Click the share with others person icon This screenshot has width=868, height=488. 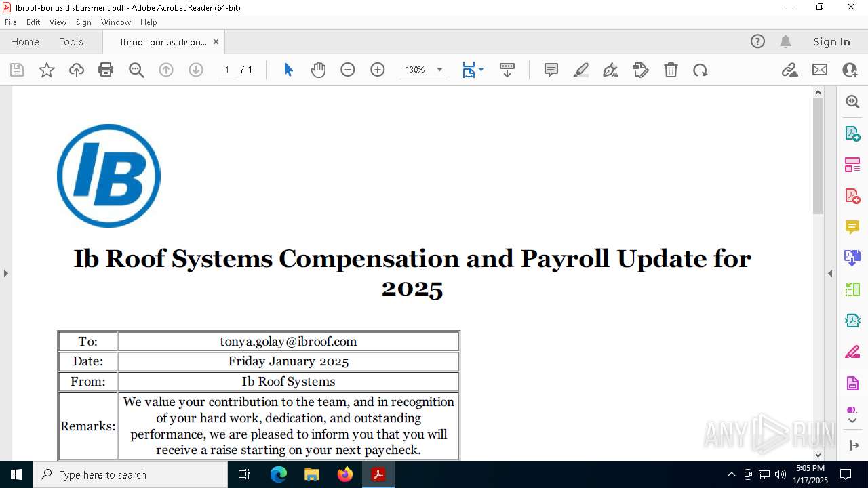pos(850,70)
